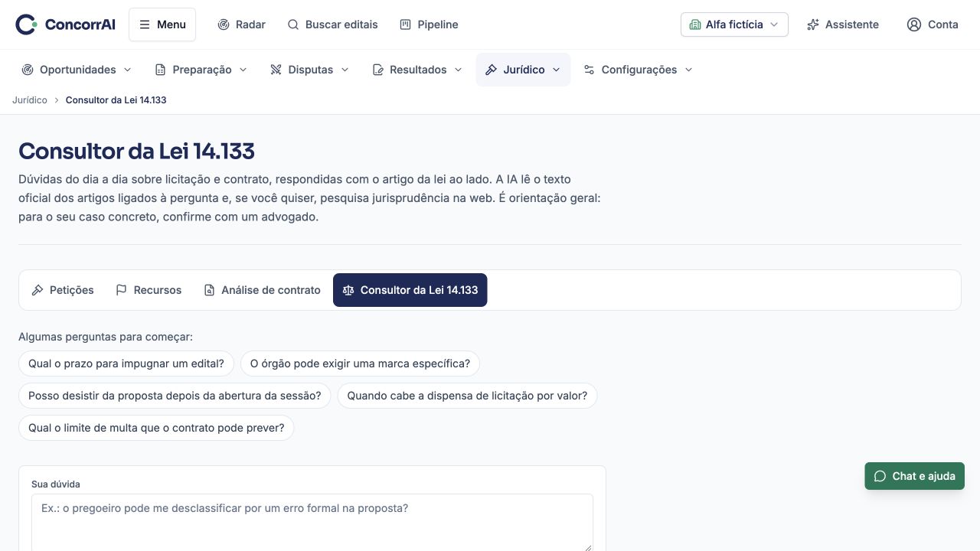
Task: Switch to the Petições tab
Action: pos(63,290)
